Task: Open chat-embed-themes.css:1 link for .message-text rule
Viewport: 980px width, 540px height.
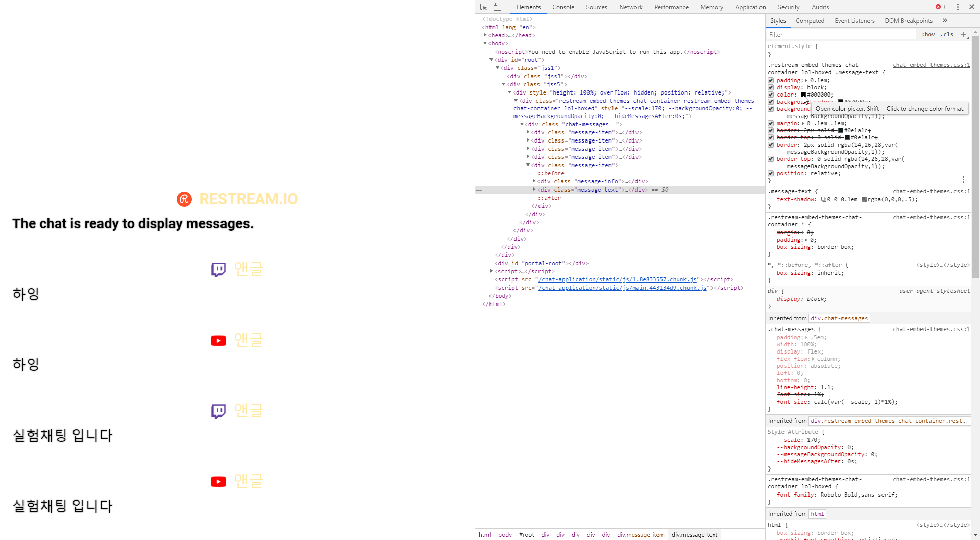Action: [x=931, y=191]
